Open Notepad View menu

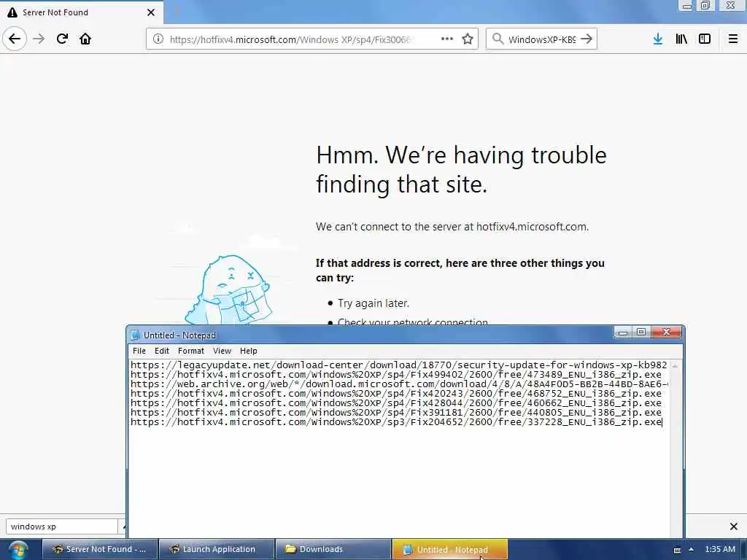[x=222, y=351]
